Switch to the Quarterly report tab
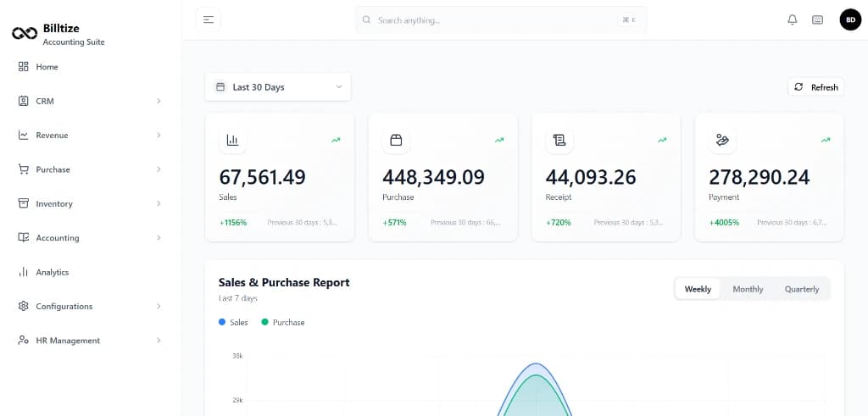Image resolution: width=868 pixels, height=416 pixels. [802, 289]
